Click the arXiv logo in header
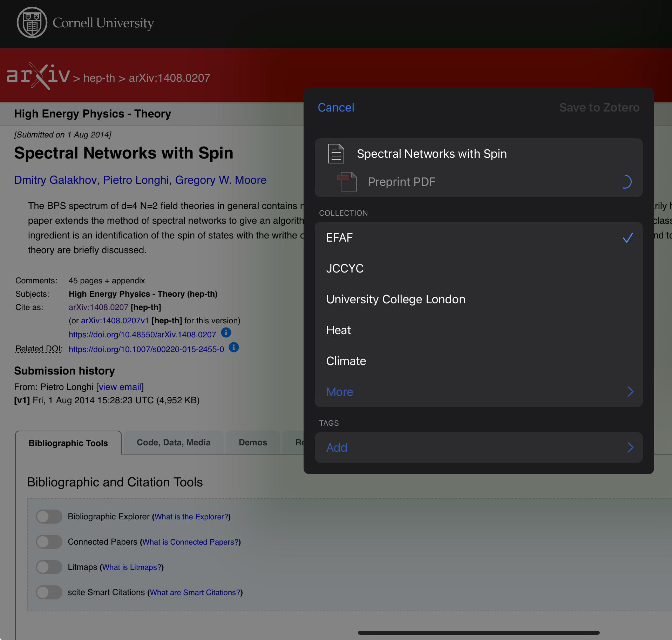 pos(38,76)
